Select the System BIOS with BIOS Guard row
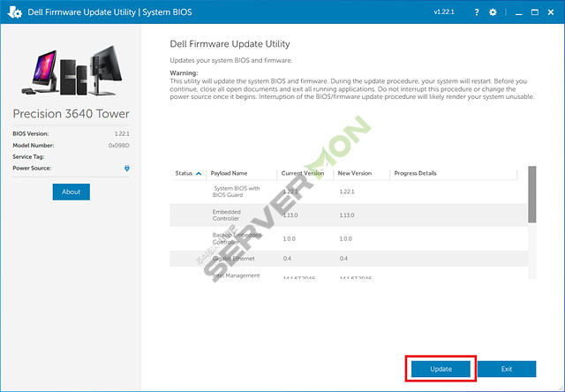 [349, 192]
